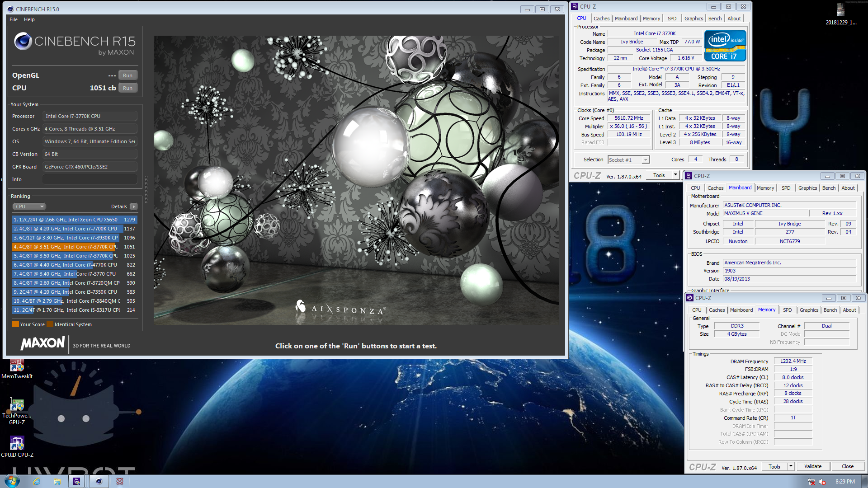The height and width of the screenshot is (488, 868).
Task: Switch to Cinebench via taskbar icon
Action: pyautogui.click(x=99, y=481)
